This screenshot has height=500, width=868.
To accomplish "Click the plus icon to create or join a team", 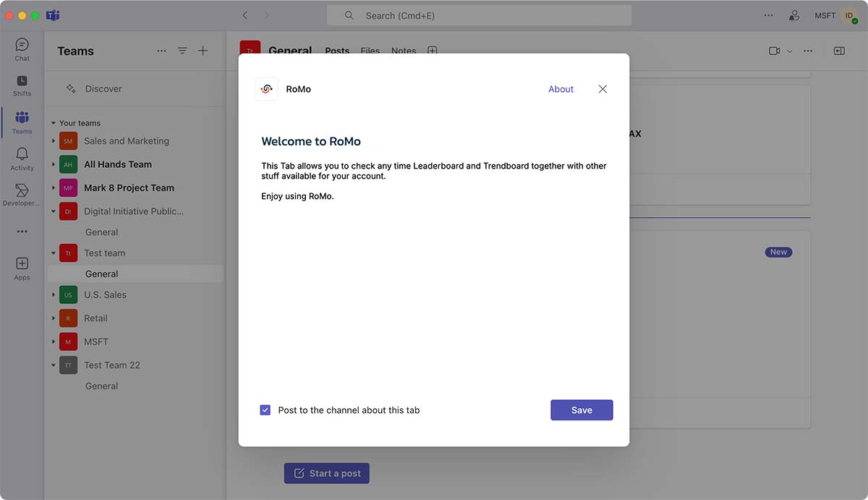I will tap(203, 51).
